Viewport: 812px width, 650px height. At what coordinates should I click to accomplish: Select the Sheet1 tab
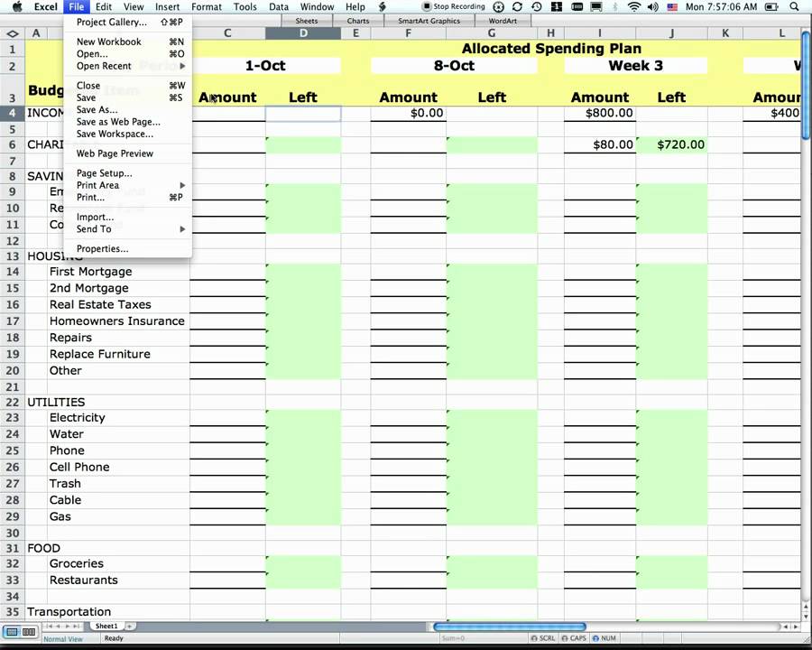pos(106,627)
